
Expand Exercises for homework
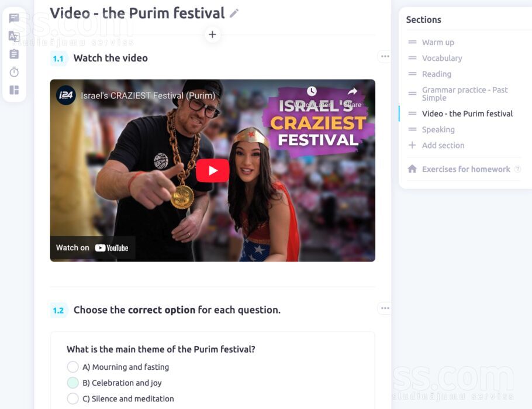pyautogui.click(x=465, y=169)
